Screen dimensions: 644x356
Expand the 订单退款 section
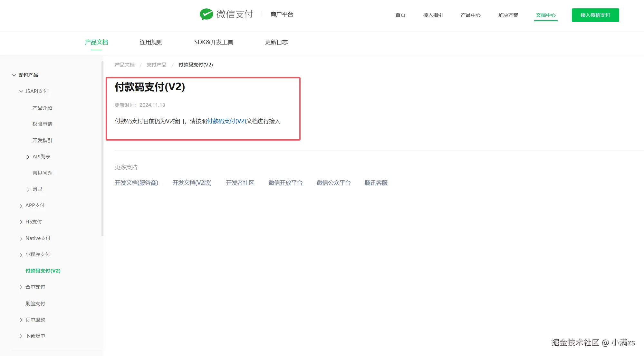coord(21,320)
